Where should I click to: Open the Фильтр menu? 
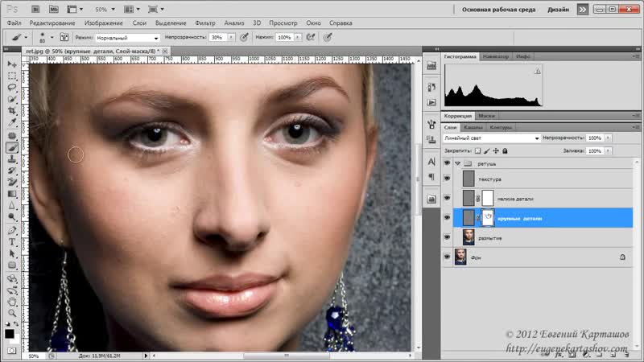[205, 23]
